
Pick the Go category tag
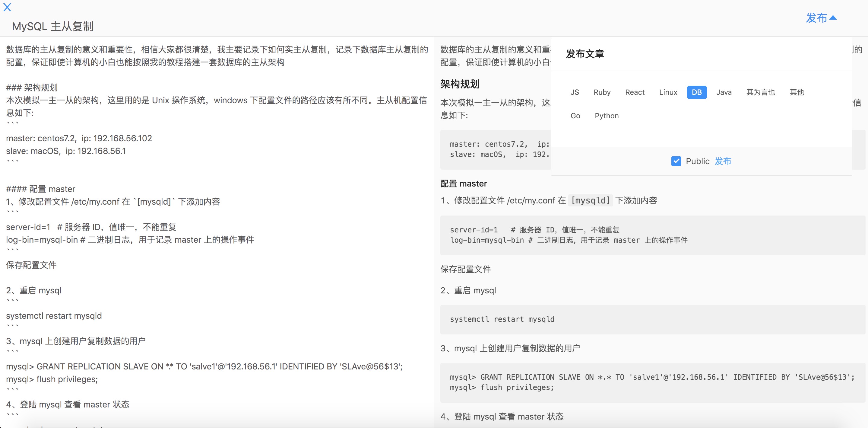coord(575,116)
